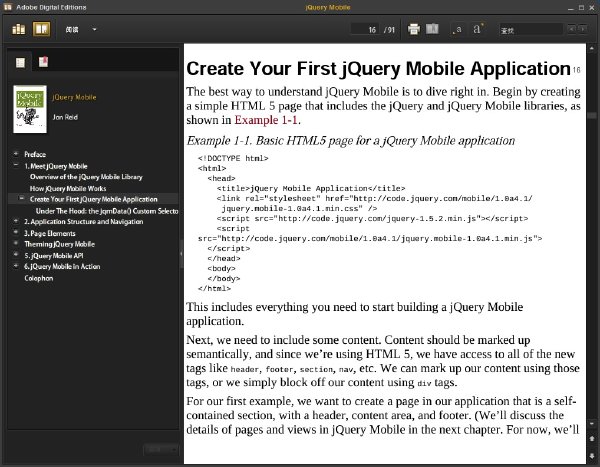Image resolution: width=600 pixels, height=467 pixels.
Task: Click the scroll up arrow of page scrollbar
Action: click(592, 49)
